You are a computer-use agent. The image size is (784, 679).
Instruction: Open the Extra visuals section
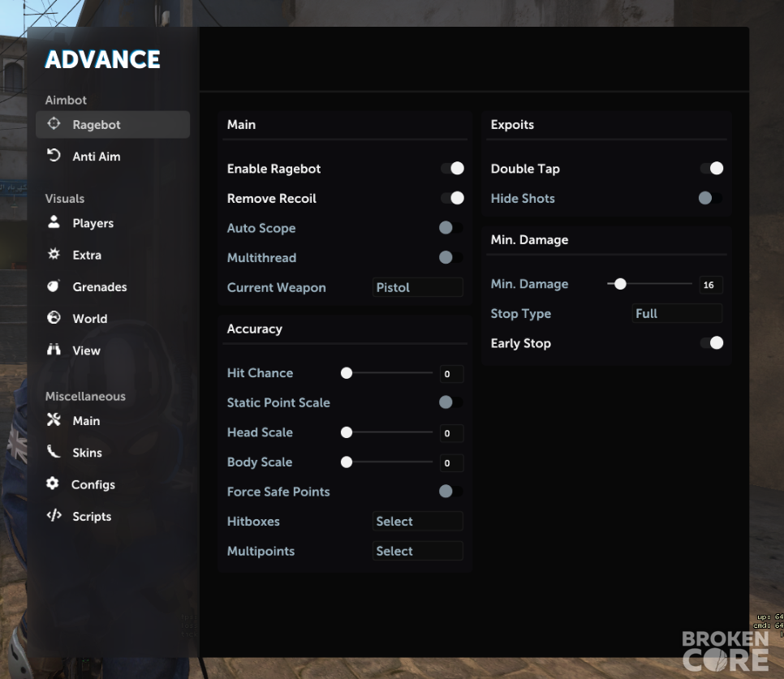(x=113, y=255)
